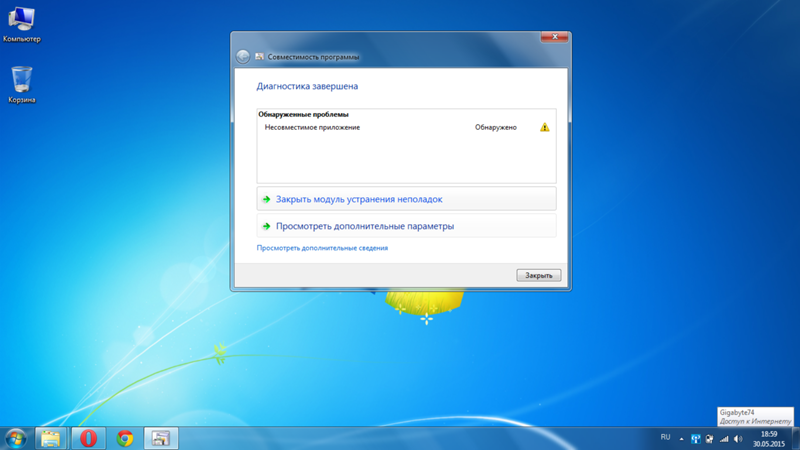800x450 pixels.
Task: Click the network wireless tray icon
Action: click(x=695, y=439)
